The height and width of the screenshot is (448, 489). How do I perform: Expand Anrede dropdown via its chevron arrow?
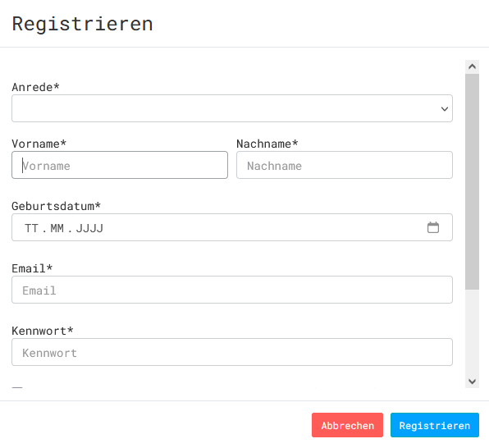445,109
